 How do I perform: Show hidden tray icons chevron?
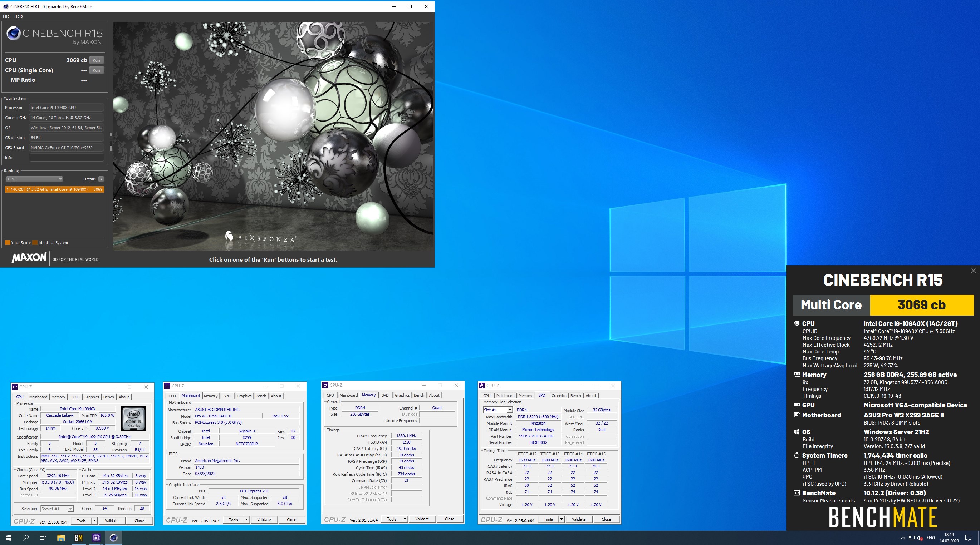(x=903, y=538)
